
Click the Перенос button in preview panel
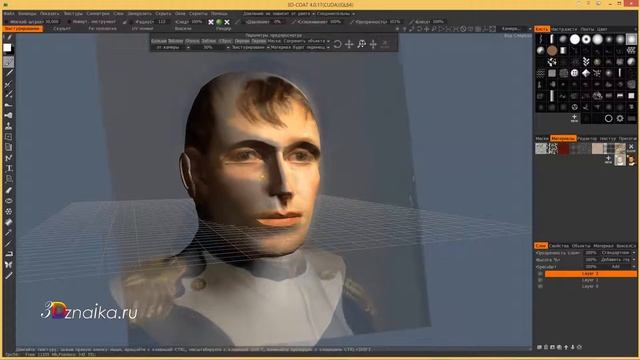pos(242,41)
